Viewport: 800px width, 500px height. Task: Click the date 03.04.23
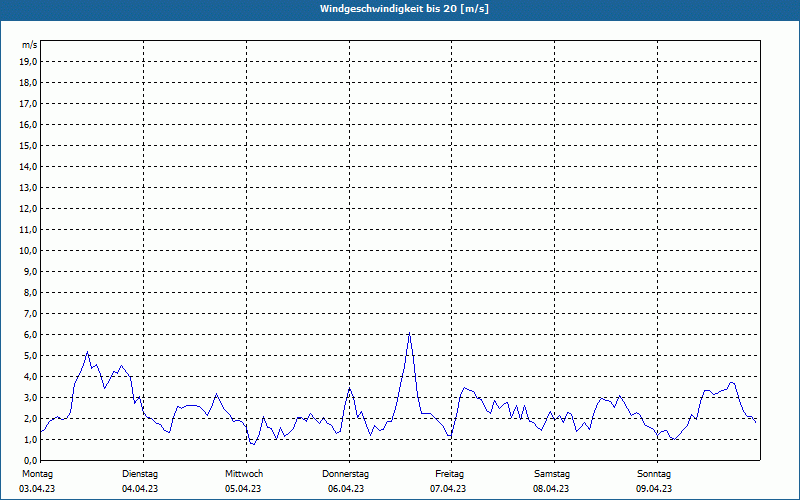(x=37, y=489)
